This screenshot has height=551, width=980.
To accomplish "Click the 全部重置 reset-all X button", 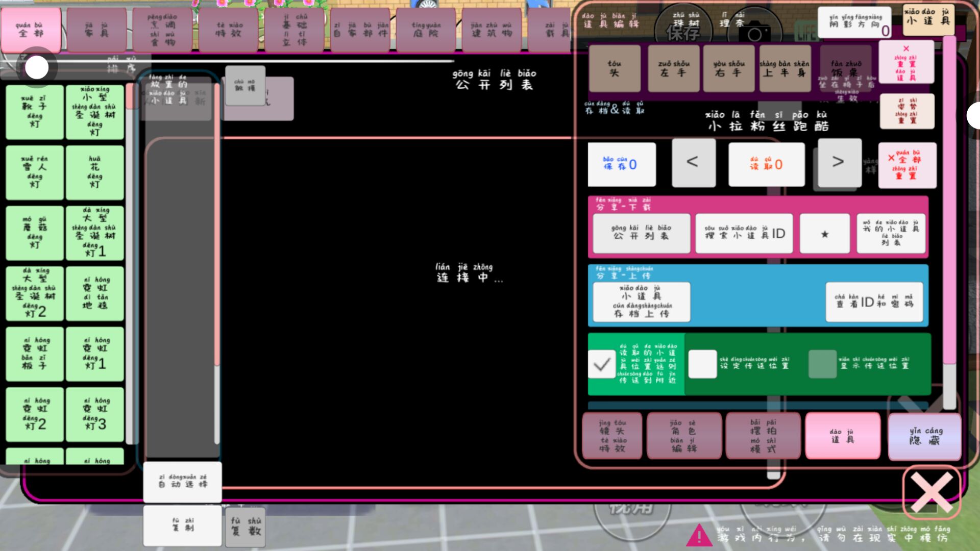I will (x=907, y=165).
